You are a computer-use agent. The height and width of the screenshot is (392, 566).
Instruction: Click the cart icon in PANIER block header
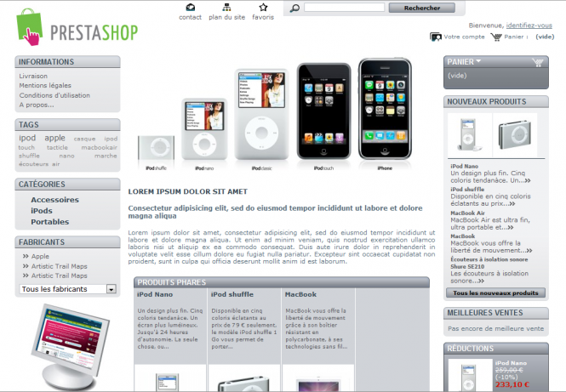click(x=538, y=62)
